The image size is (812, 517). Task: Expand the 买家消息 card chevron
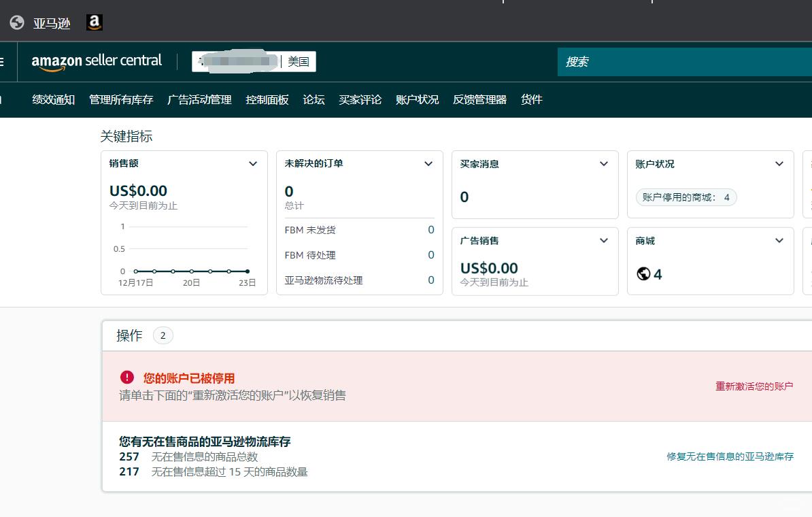604,164
